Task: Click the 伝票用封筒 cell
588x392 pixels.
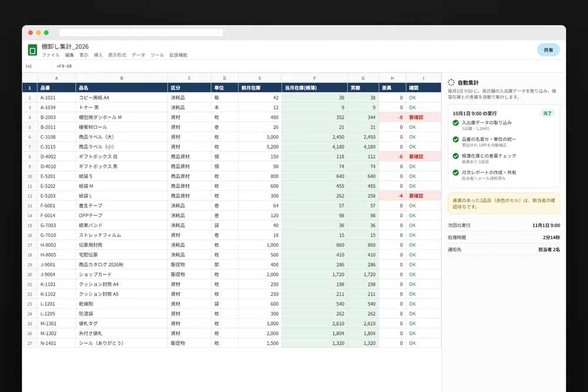Action: 122,245
